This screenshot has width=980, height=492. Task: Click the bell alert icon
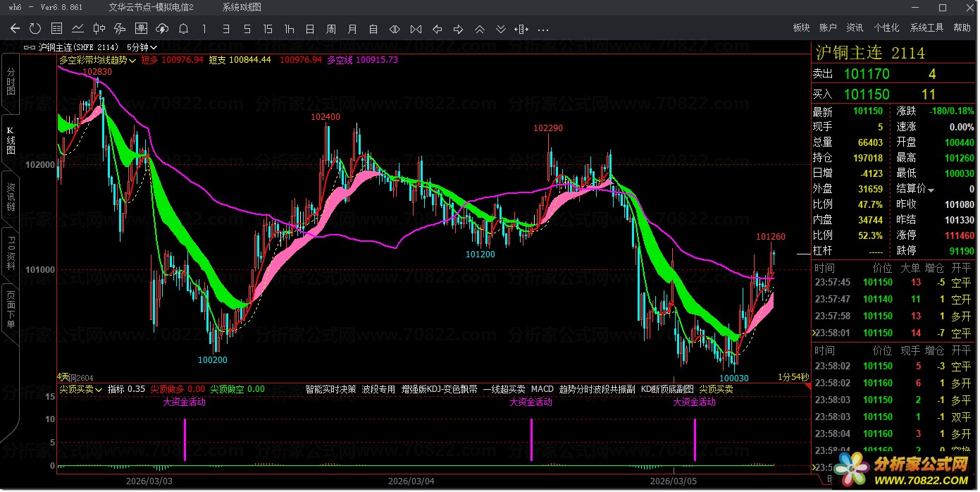click(x=183, y=29)
